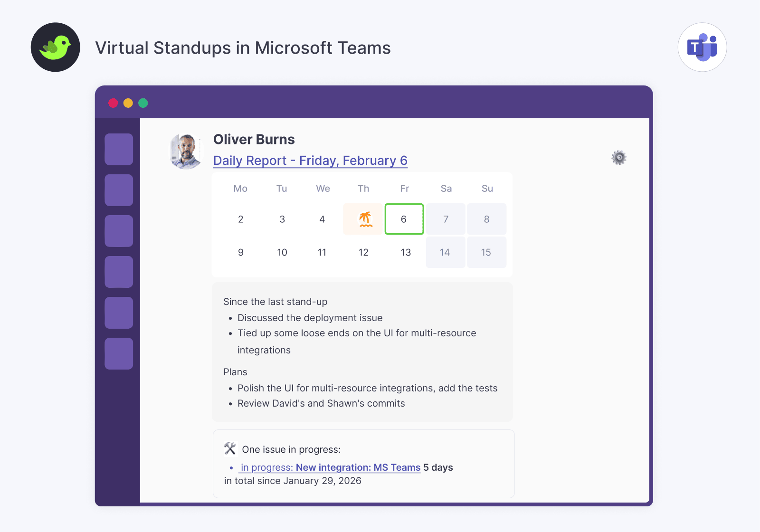Select highlighted day 6 in calendar
This screenshot has width=760, height=532.
pos(404,219)
